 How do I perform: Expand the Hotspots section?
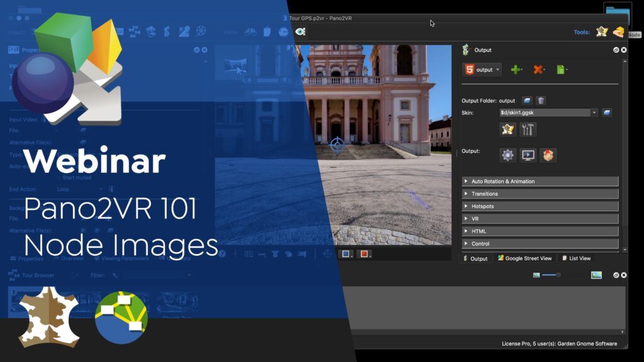click(x=540, y=206)
